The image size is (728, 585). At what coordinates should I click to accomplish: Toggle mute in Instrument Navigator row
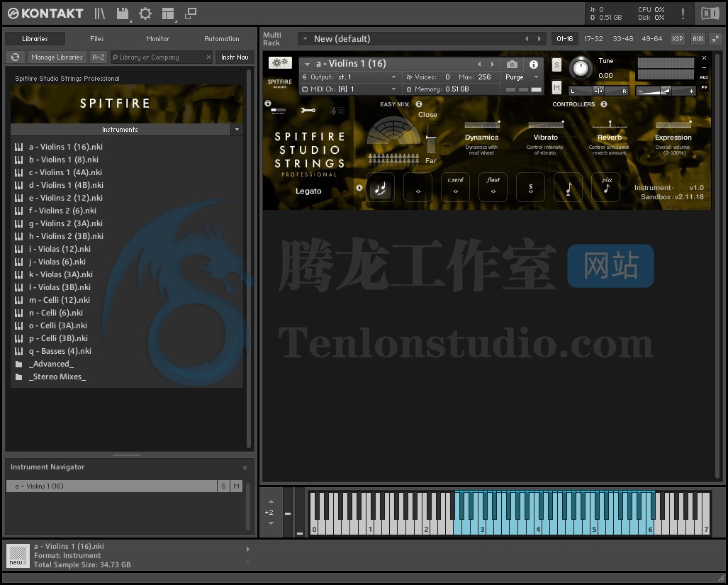[237, 486]
